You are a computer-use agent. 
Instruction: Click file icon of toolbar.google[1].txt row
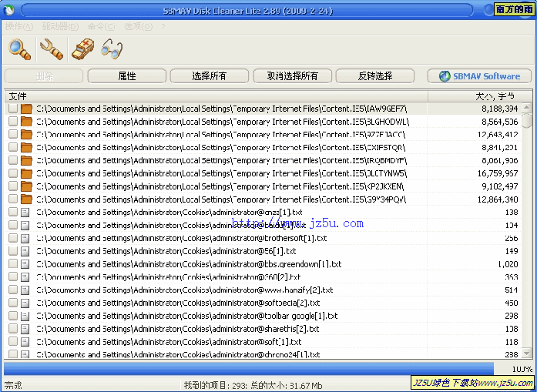tap(25, 316)
